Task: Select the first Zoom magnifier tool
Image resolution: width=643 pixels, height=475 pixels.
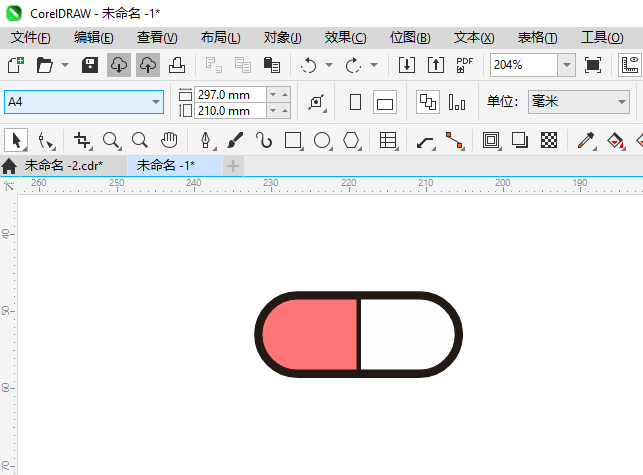Action: tap(112, 140)
